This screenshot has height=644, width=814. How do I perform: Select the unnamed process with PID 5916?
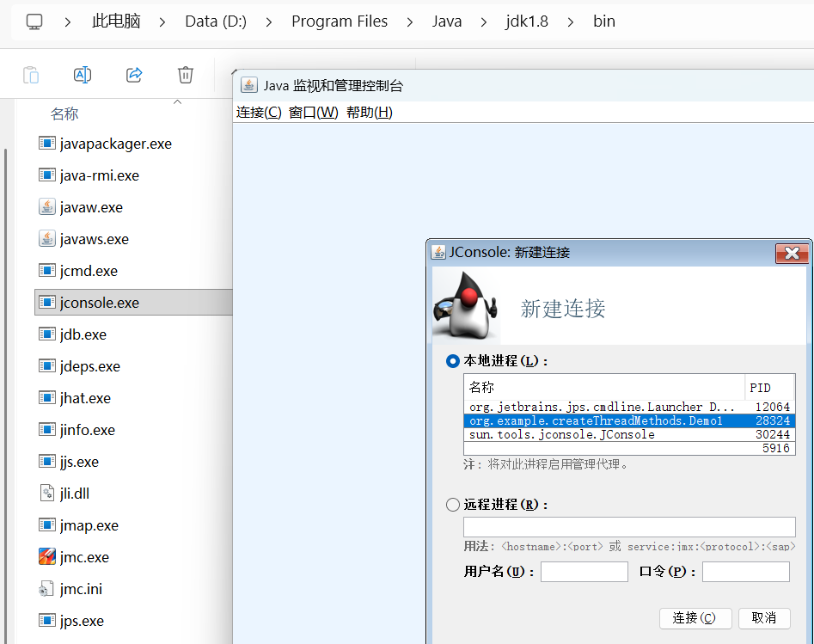tap(629, 448)
